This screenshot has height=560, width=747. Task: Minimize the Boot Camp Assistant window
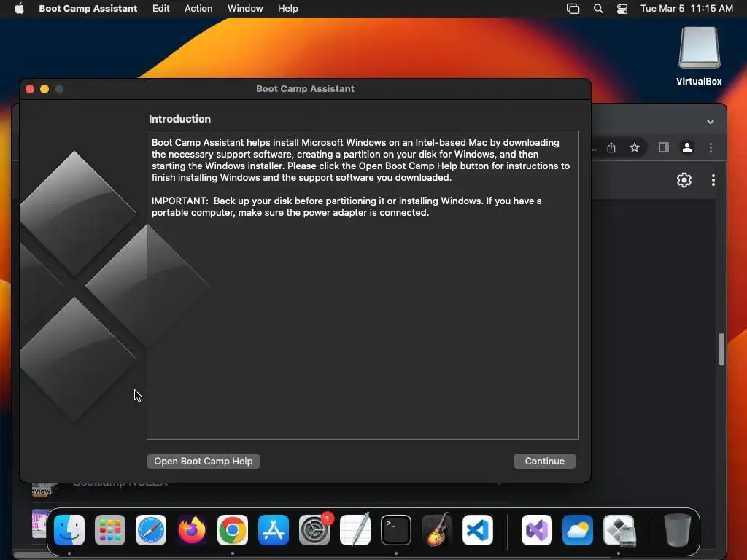44,89
